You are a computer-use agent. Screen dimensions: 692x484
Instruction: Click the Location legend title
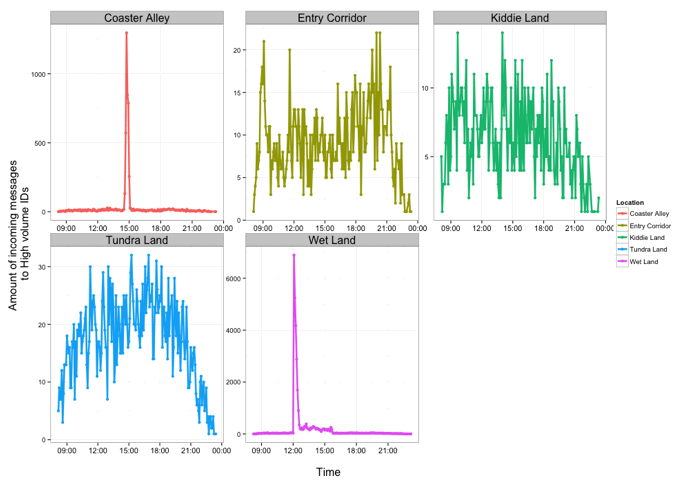630,201
